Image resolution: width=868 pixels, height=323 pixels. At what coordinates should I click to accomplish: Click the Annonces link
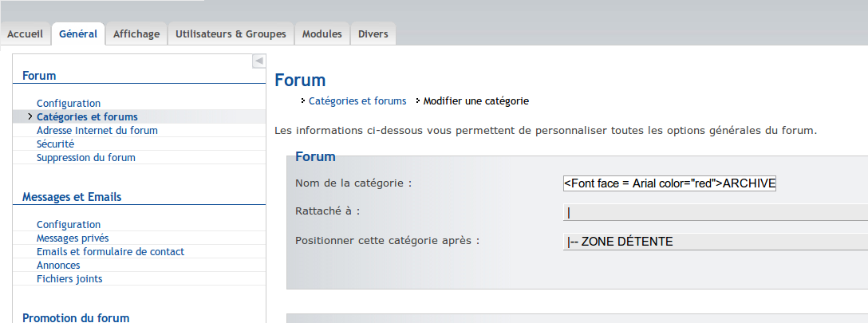pos(58,266)
